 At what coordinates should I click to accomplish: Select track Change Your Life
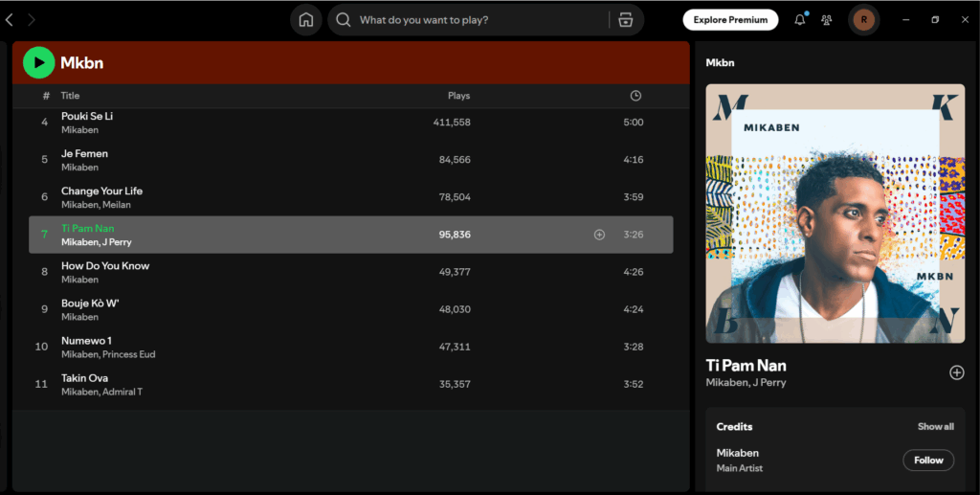(x=101, y=191)
